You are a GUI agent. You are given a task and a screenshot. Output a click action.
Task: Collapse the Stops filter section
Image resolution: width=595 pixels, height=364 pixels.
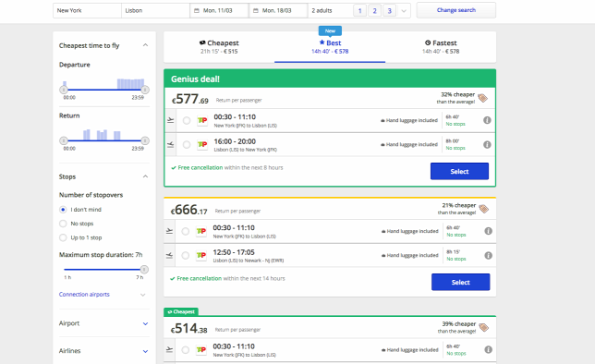[145, 176]
